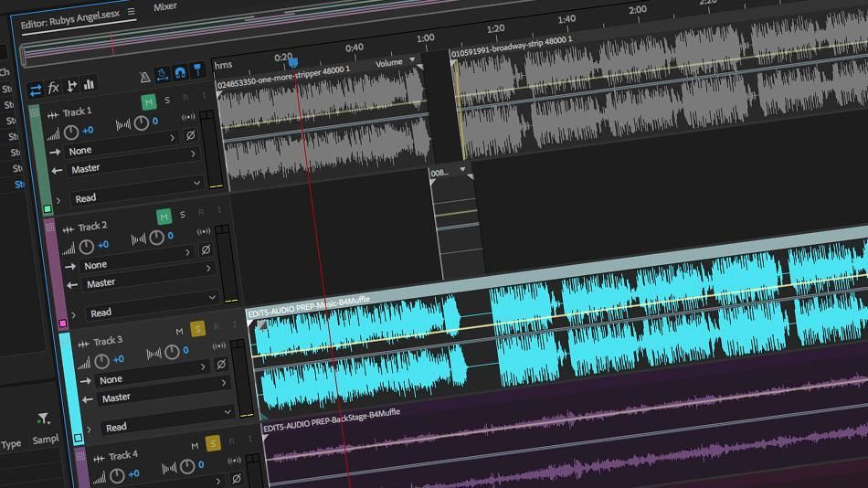Click Track 4 volume knob
Viewport: 868px width, 488px height.
tap(117, 476)
